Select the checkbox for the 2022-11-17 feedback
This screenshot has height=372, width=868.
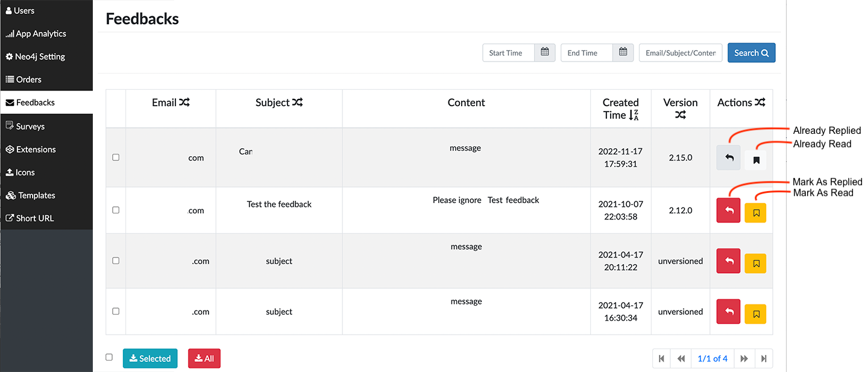point(116,157)
